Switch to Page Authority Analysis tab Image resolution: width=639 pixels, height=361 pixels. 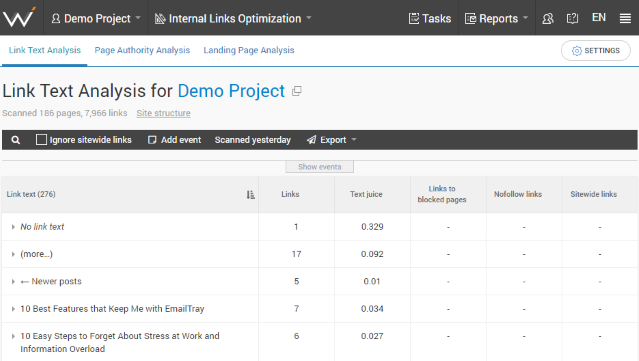(142, 50)
